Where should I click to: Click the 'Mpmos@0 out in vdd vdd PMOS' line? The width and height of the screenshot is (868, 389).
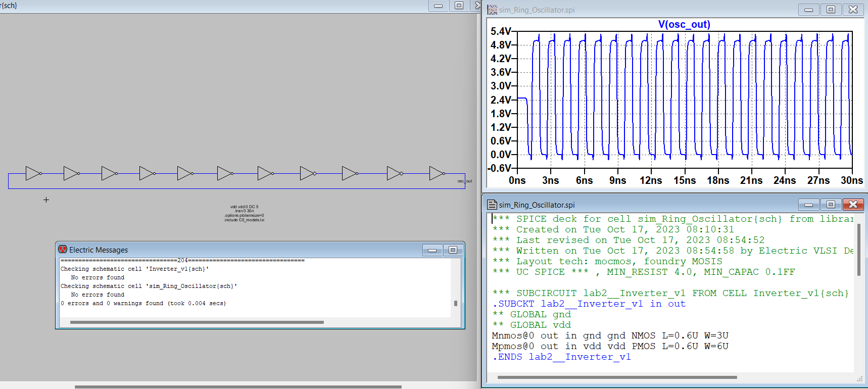point(610,346)
